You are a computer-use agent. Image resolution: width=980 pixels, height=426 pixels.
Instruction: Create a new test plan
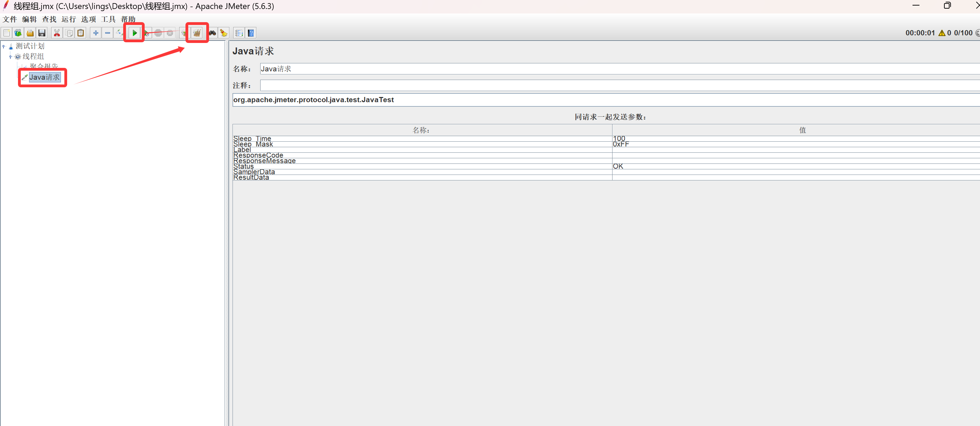(7, 33)
